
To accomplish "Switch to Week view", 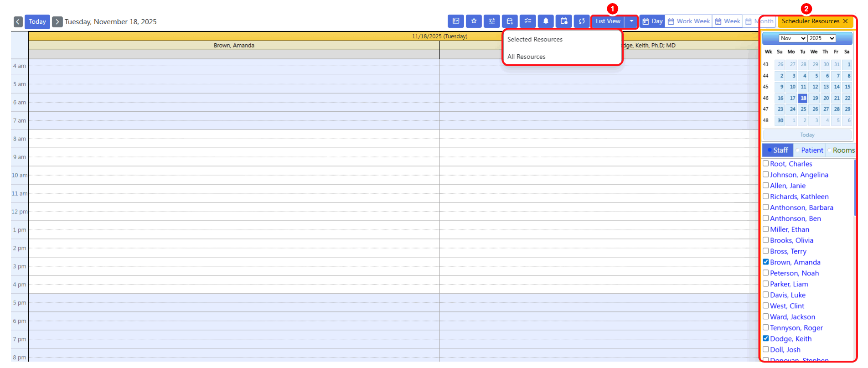I will click(x=728, y=21).
